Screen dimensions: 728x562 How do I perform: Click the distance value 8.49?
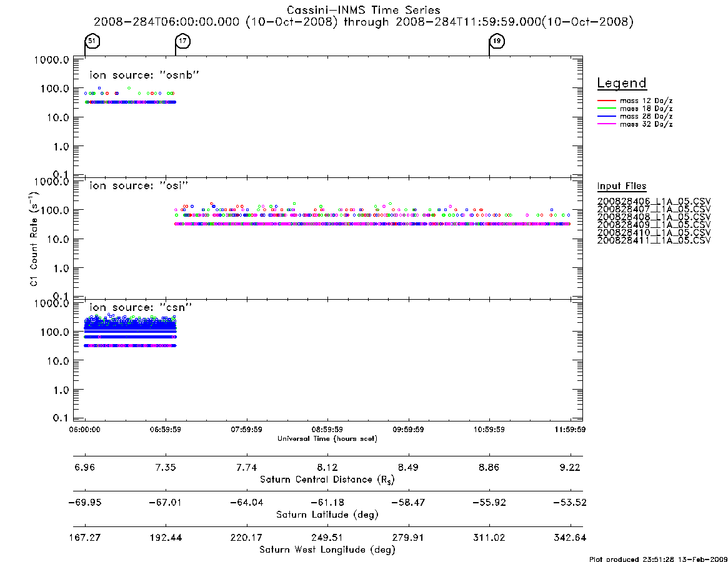point(408,467)
